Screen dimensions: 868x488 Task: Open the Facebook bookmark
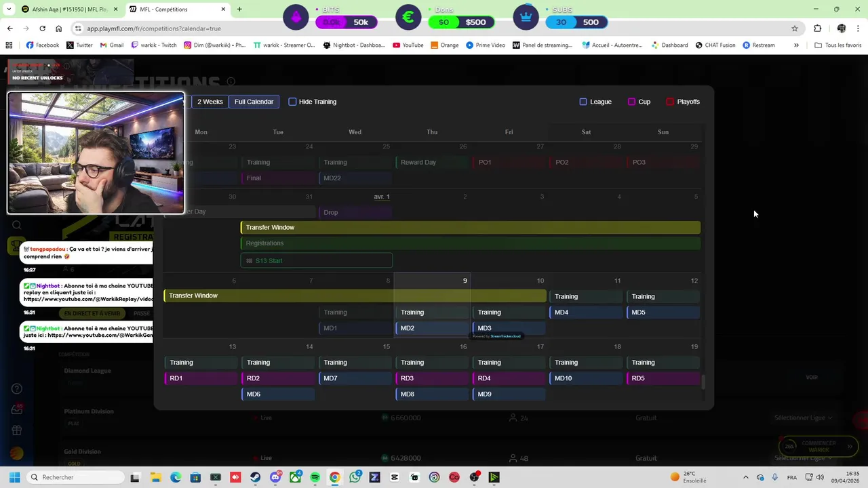[x=42, y=45]
